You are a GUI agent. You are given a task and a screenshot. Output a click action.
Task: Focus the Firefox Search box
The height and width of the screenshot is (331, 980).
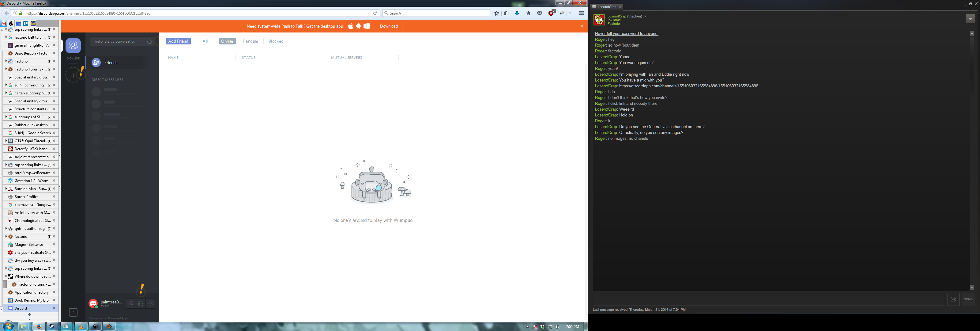[436, 13]
